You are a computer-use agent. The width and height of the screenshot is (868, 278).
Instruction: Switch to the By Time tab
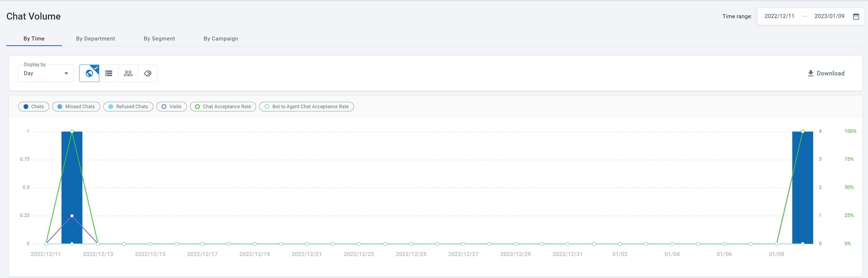pos(34,38)
